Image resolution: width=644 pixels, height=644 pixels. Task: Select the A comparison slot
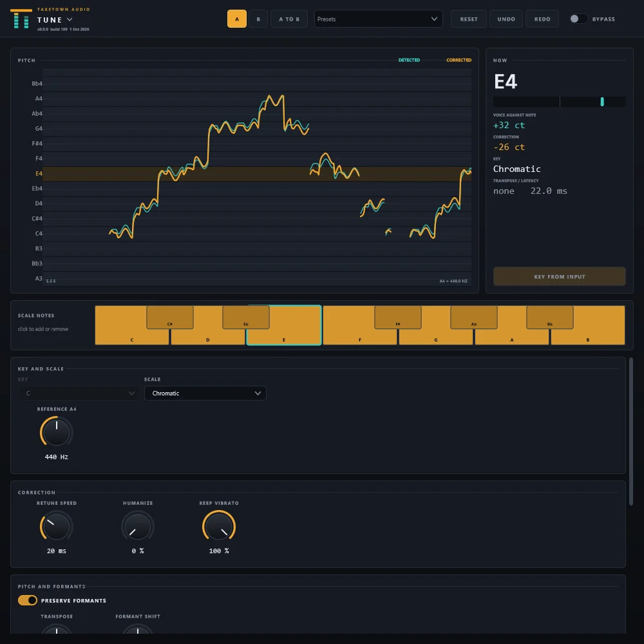click(236, 19)
